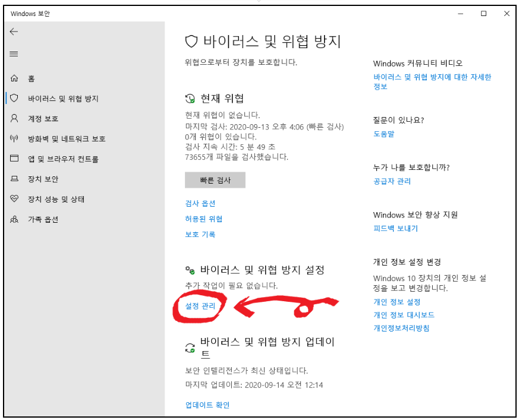This screenshot has height=420, width=519.
Task: Click the family options people icon
Action: (x=14, y=219)
